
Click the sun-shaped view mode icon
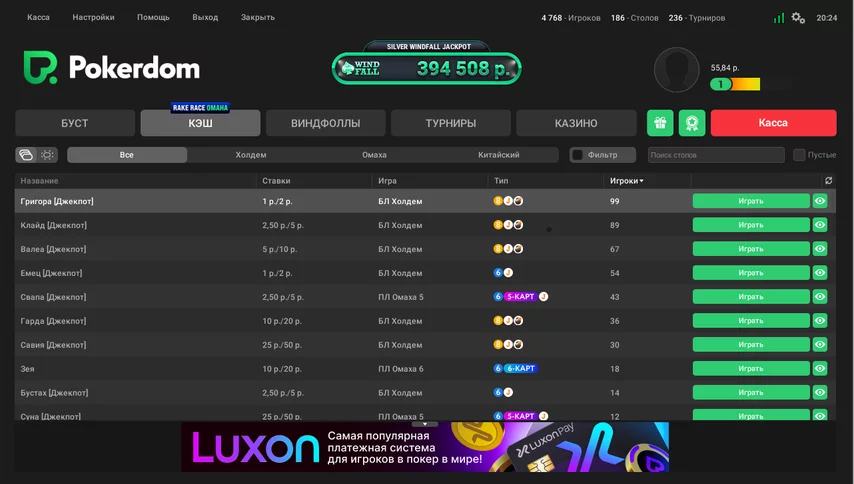[48, 155]
